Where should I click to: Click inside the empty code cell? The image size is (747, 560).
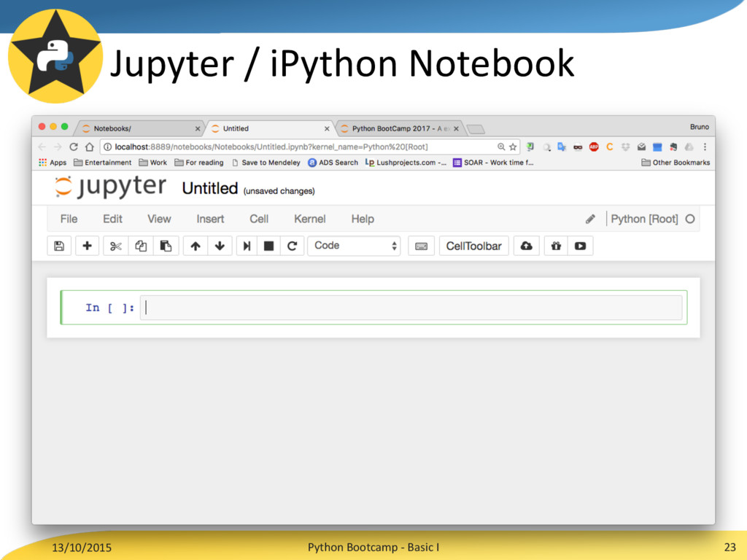tap(411, 308)
